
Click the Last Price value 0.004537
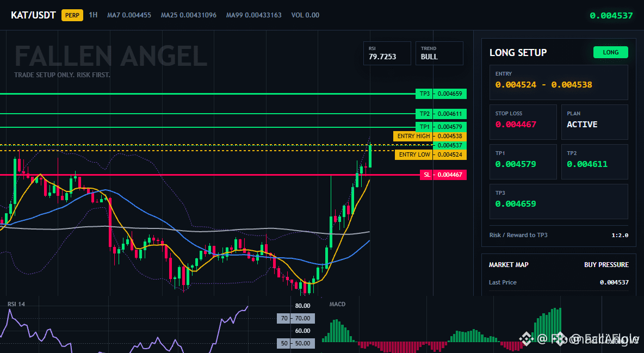(x=614, y=282)
